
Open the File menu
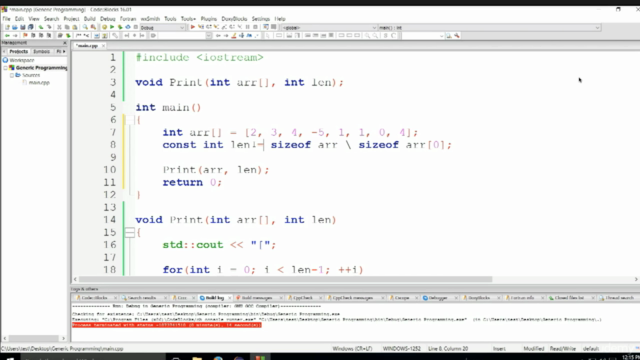tap(7, 19)
